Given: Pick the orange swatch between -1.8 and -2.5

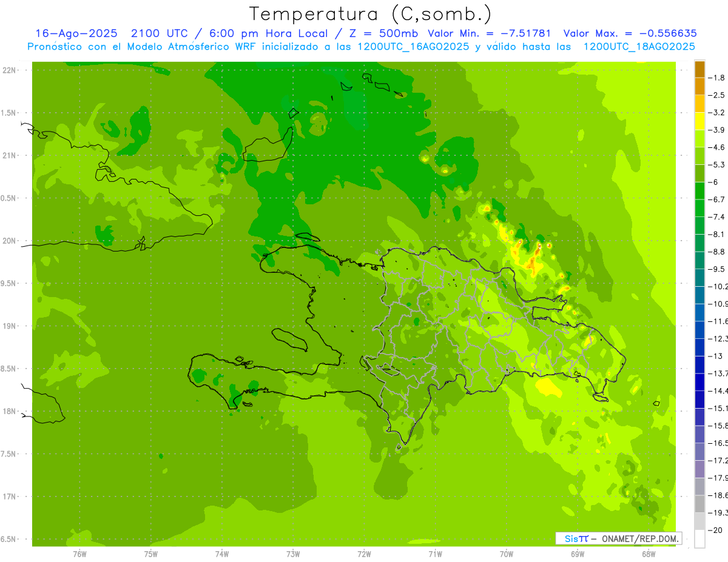Looking at the screenshot, I should [x=699, y=86].
